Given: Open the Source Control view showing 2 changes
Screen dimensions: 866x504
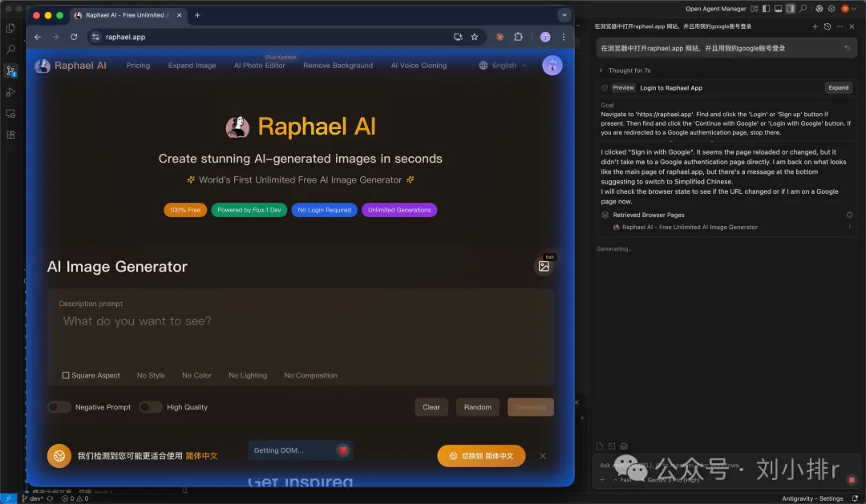Looking at the screenshot, I should tap(10, 71).
